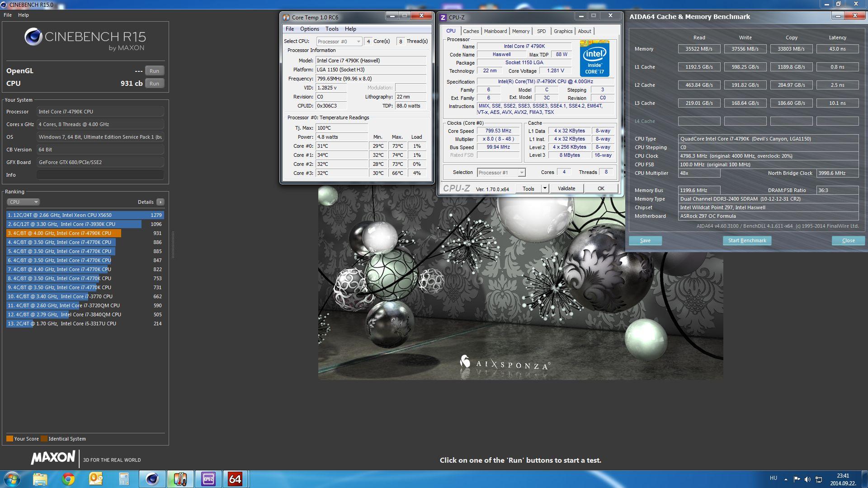Run the OpenGL benchmark

point(154,71)
